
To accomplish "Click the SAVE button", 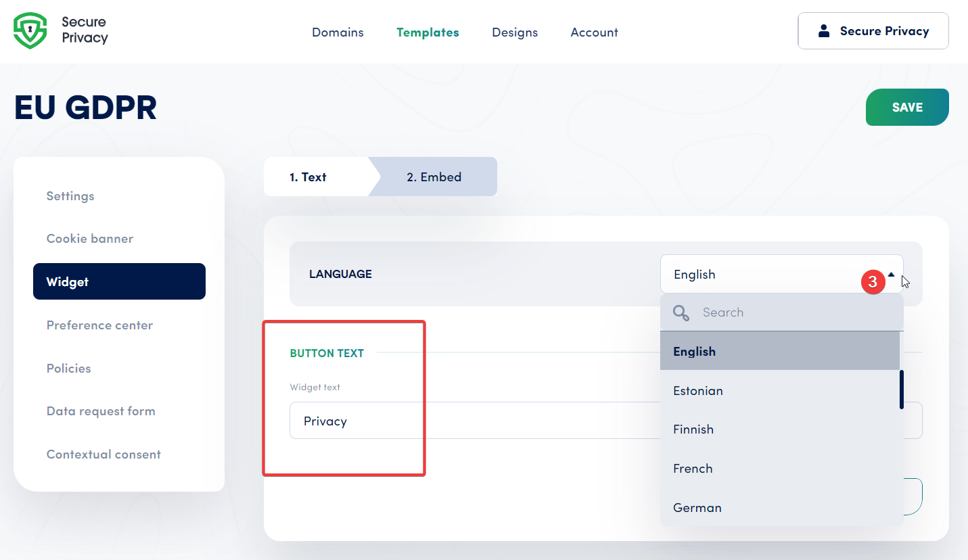I will (x=906, y=107).
